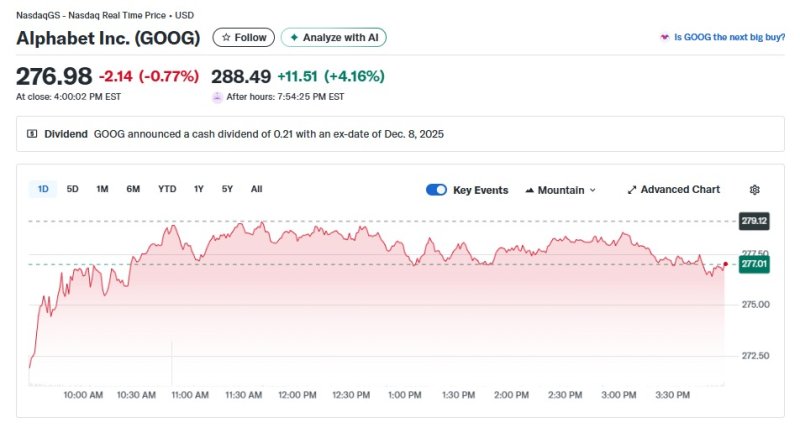
Task: Click the red end-of-line price marker dot
Action: 724,265
